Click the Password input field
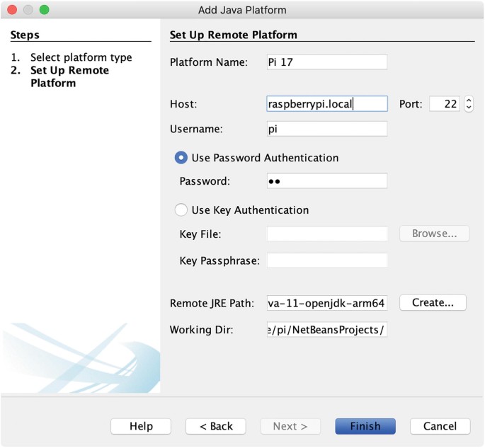Viewport: 485px width, 448px height. (x=327, y=181)
